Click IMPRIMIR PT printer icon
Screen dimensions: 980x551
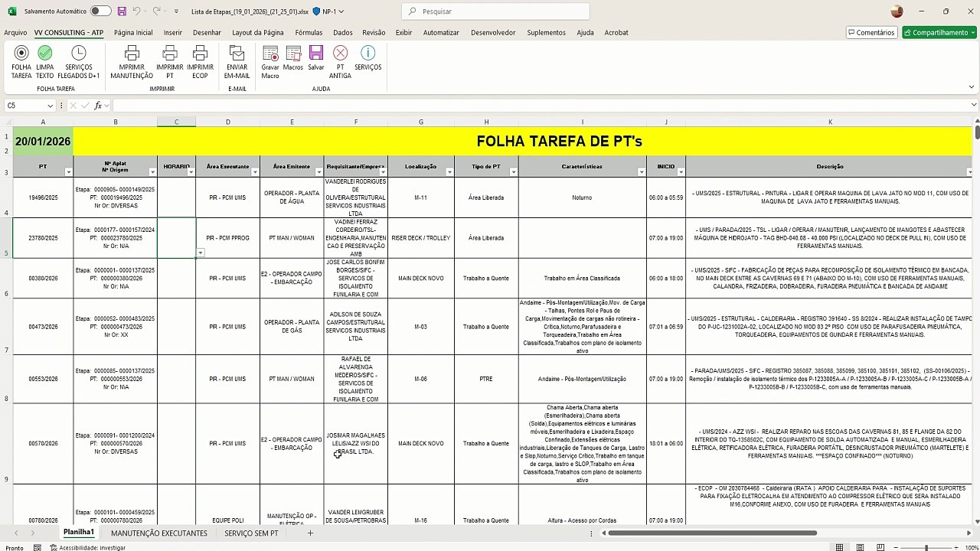click(170, 53)
